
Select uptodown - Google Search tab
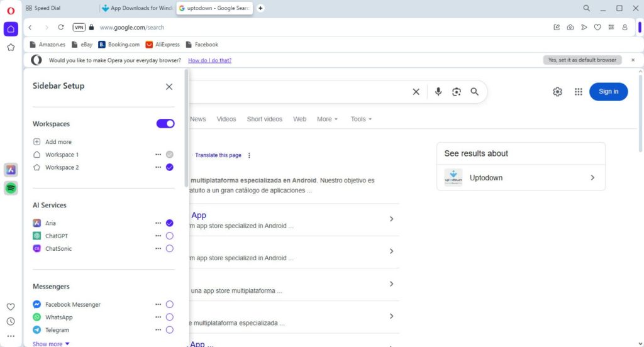[x=214, y=8]
